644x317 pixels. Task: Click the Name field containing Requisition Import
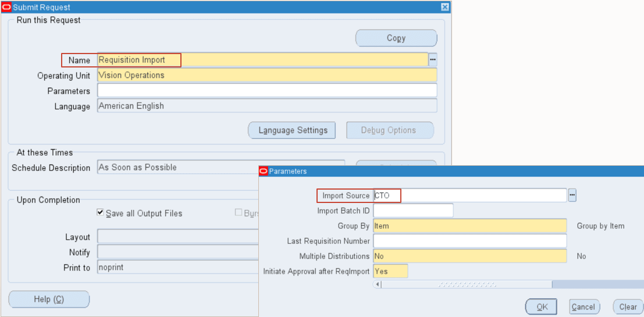coord(263,60)
